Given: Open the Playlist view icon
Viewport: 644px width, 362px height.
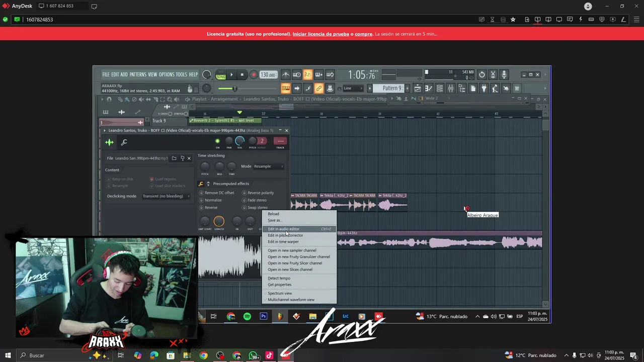Looking at the screenshot, I should (418, 88).
